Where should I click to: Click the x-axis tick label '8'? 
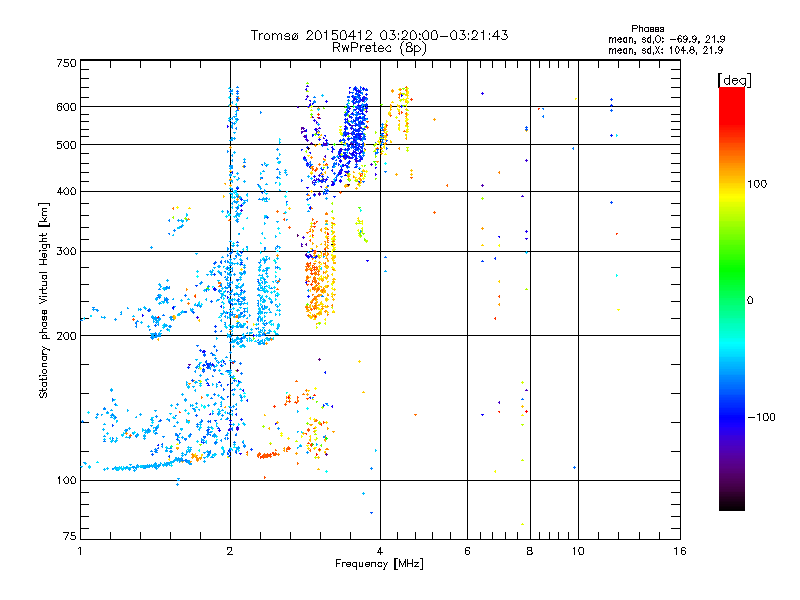(x=530, y=551)
